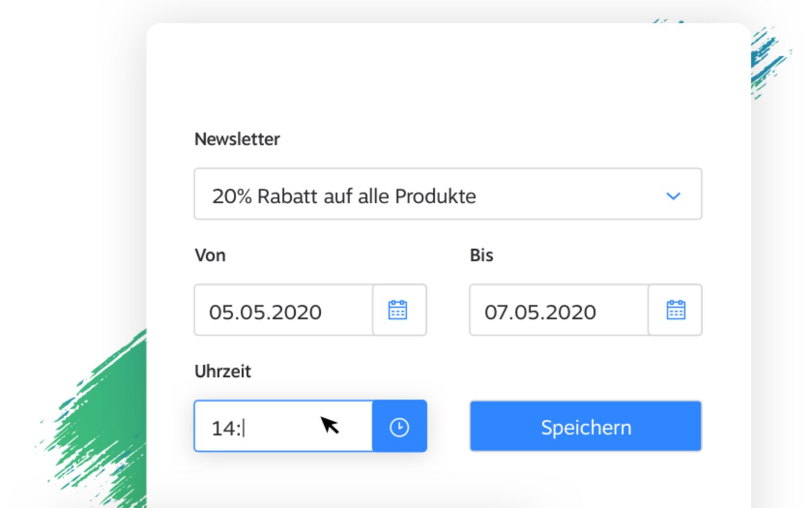Click into the Uhrzeit time field
The image size is (812, 508).
(x=284, y=426)
